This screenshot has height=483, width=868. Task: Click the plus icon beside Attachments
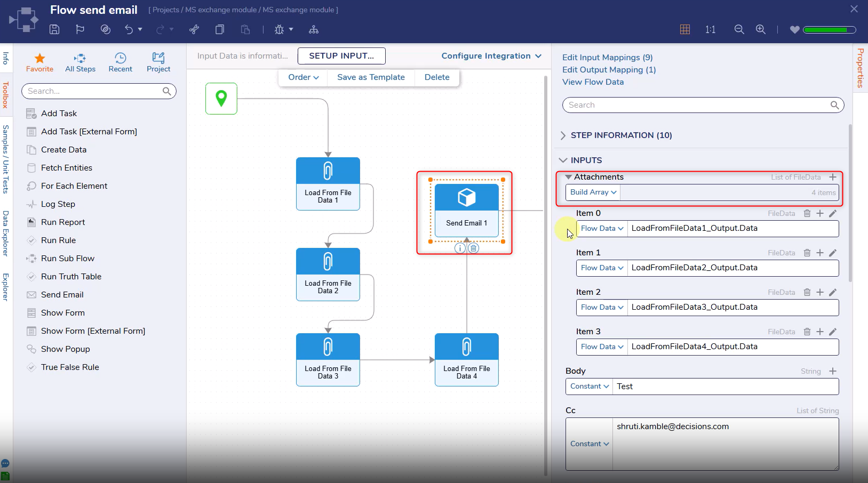[x=833, y=177]
